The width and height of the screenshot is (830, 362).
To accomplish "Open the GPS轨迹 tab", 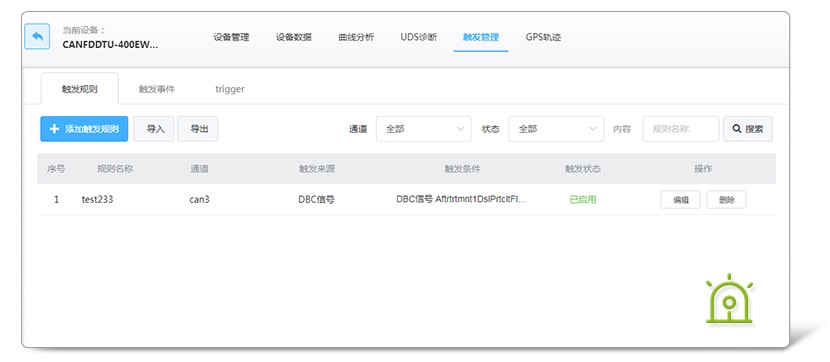I will click(543, 37).
